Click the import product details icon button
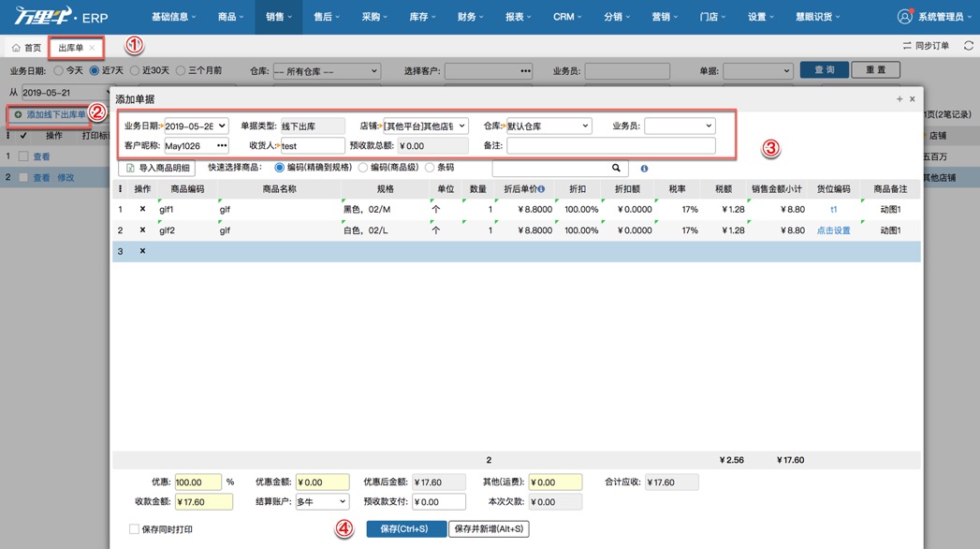980x549 pixels. click(x=132, y=168)
